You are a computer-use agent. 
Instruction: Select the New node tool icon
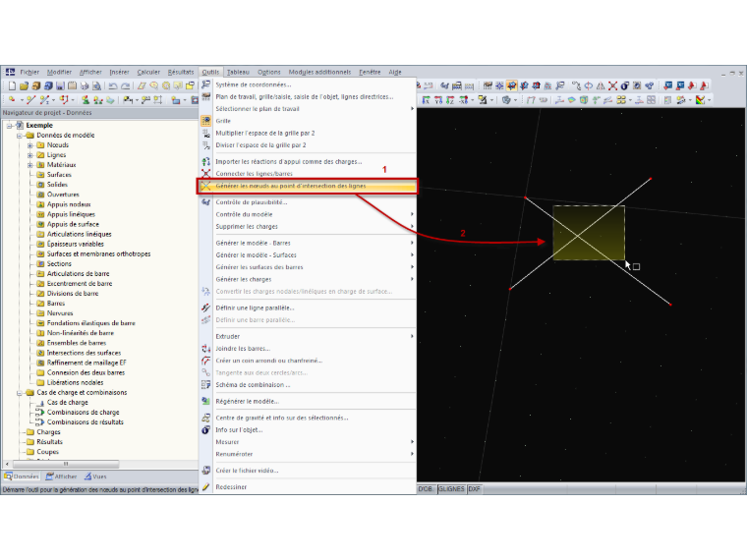coord(12,100)
